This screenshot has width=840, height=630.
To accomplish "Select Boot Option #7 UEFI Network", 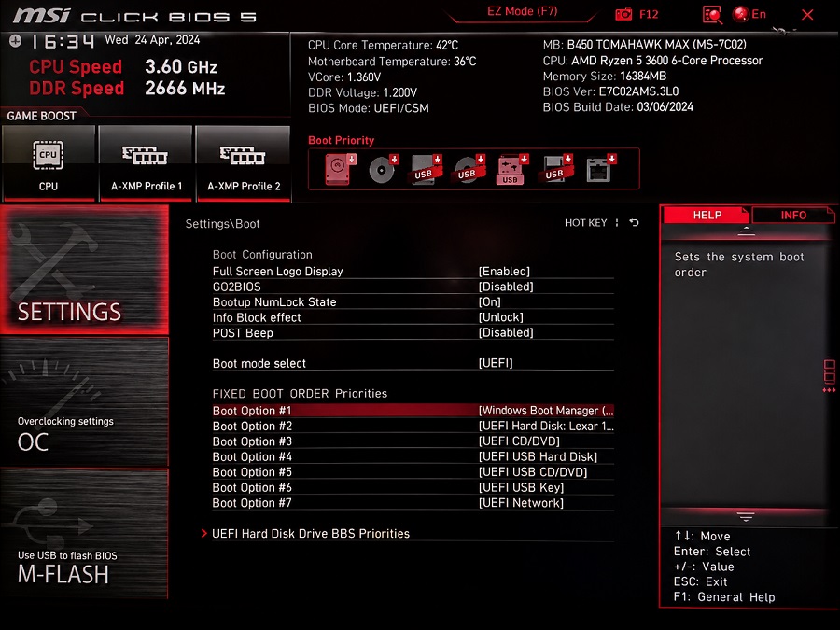I will pos(413,503).
